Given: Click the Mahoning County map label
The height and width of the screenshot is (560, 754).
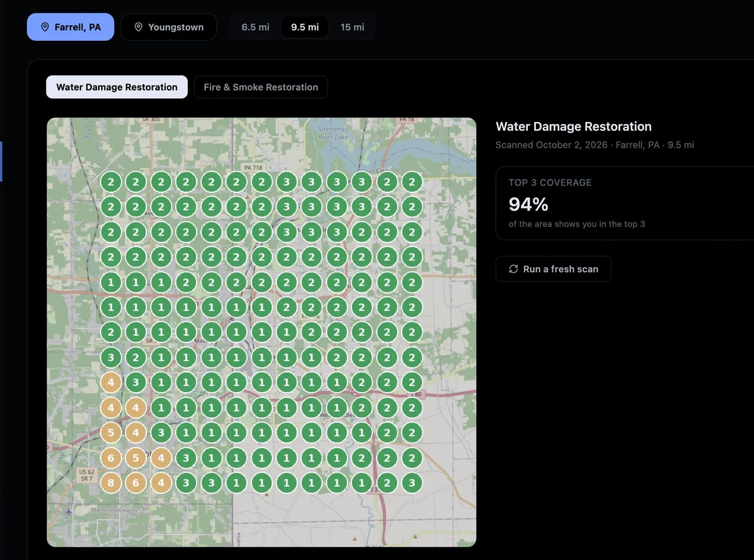Looking at the screenshot, I should [113, 510].
